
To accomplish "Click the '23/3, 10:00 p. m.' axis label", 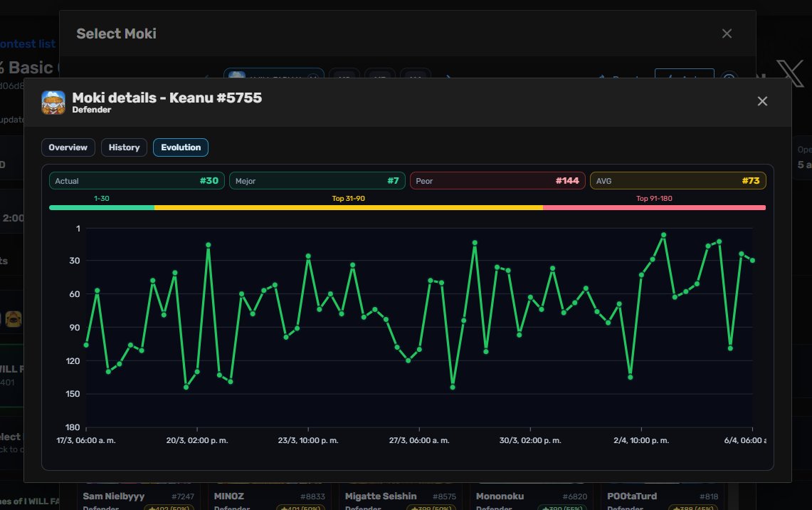I will pyautogui.click(x=308, y=440).
